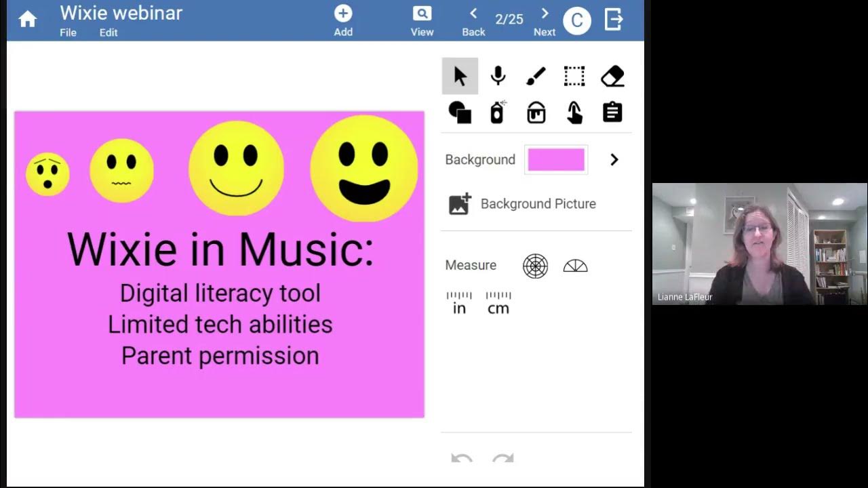
Task: Click the Add page plus icon
Action: point(343,14)
